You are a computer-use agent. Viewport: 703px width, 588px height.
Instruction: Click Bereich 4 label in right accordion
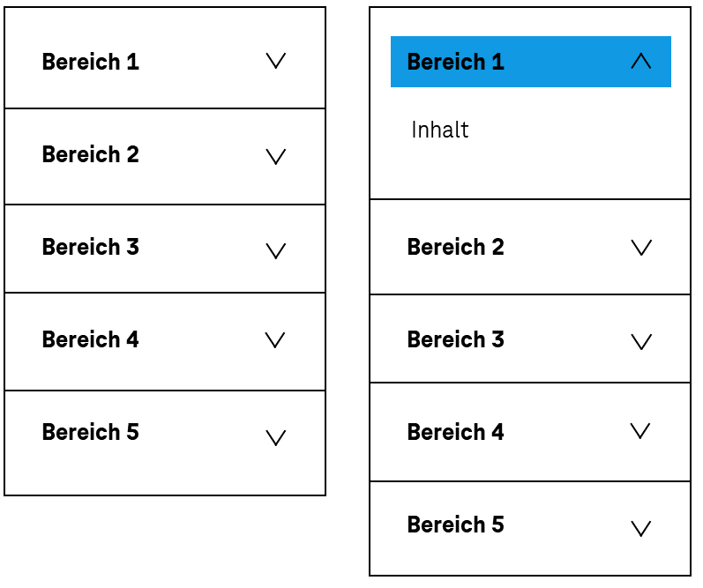coord(455,432)
